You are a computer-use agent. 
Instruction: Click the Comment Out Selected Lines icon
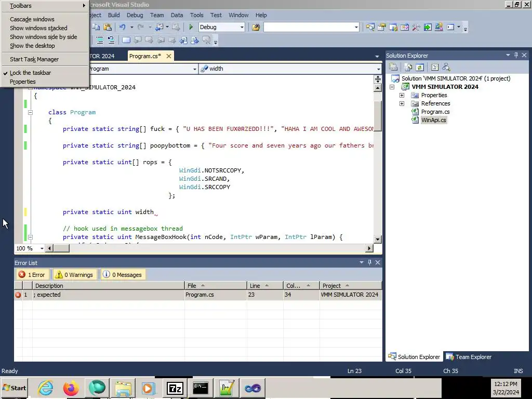pyautogui.click(x=100, y=40)
